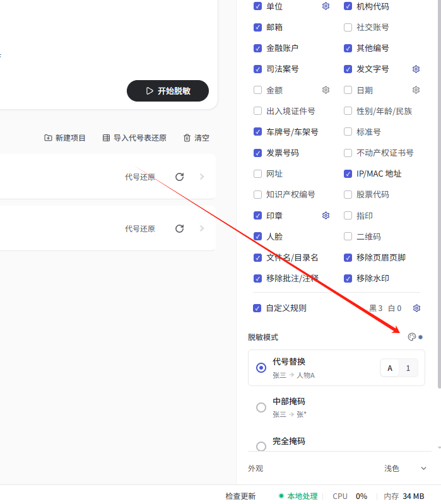Image resolution: width=441 pixels, height=504 pixels.
Task: Uncheck the 发文字号 checkbox
Action: point(348,69)
